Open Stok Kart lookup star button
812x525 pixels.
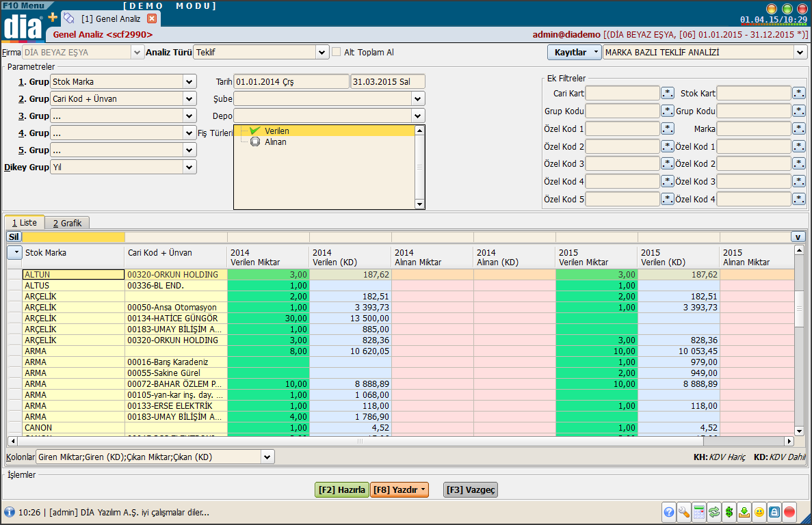799,93
